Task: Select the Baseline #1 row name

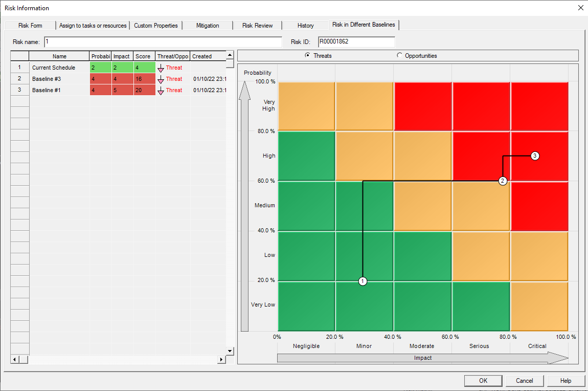Action: [47, 91]
